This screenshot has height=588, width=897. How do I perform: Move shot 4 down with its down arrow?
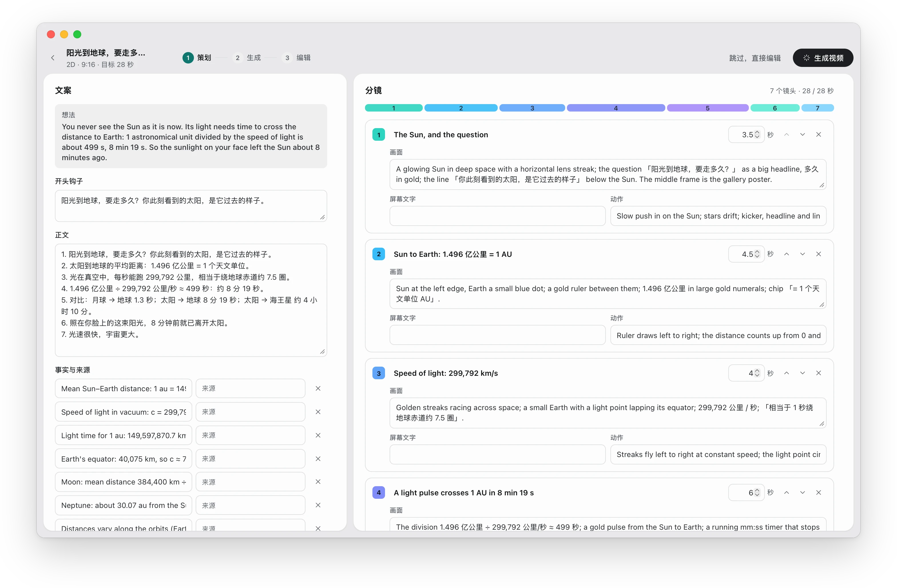[802, 493]
